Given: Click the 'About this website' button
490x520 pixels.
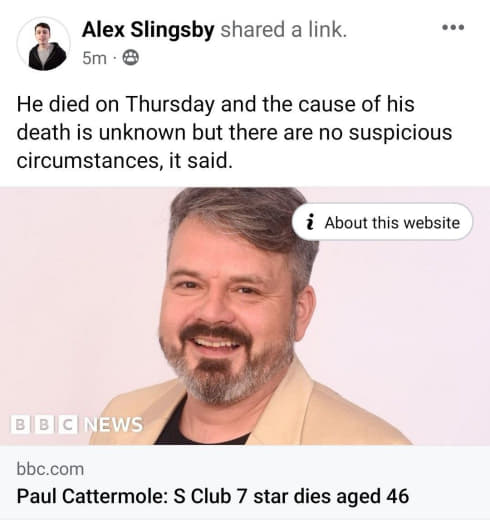Looking at the screenshot, I should 382,222.
